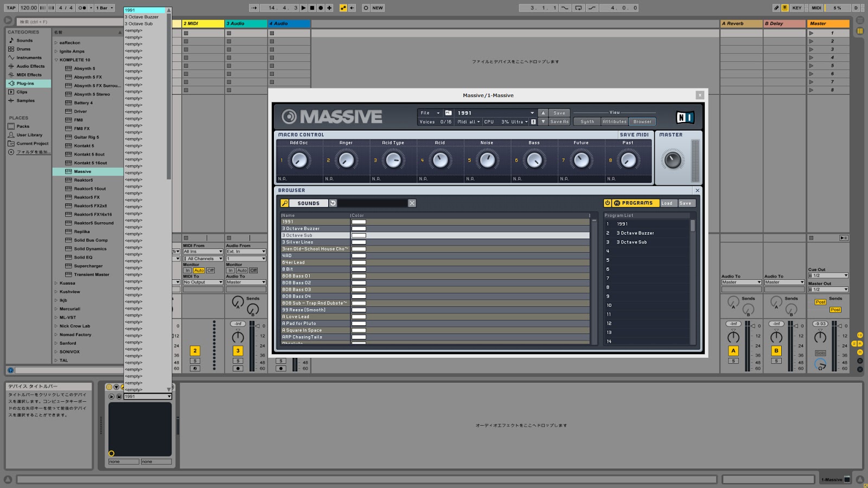Open Packs under Places

[23, 126]
